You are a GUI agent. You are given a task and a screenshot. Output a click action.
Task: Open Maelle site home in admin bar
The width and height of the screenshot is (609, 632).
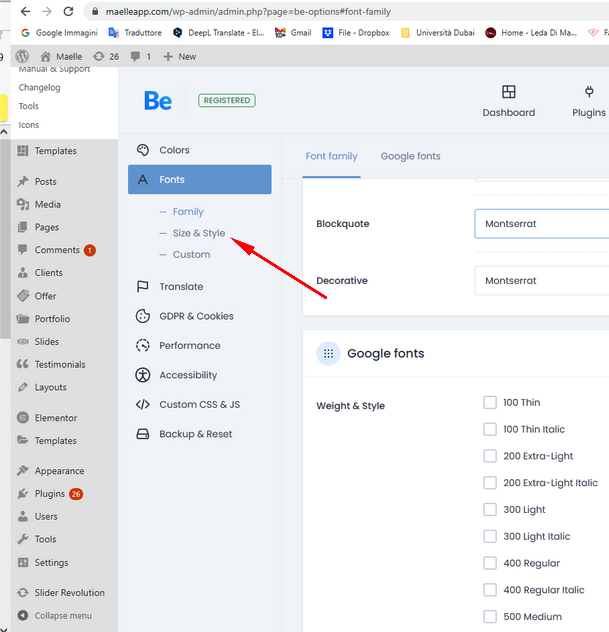coord(61,56)
